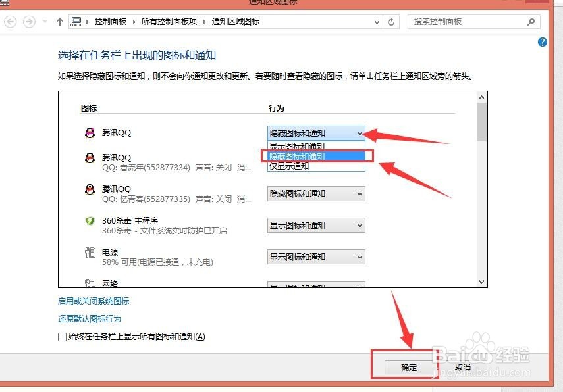Open the blue Help question icon
Screen dimensions: 563x392
542,42
